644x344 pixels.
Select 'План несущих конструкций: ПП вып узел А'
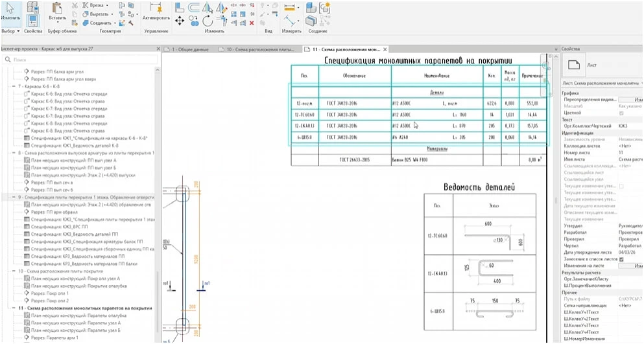coord(73,161)
